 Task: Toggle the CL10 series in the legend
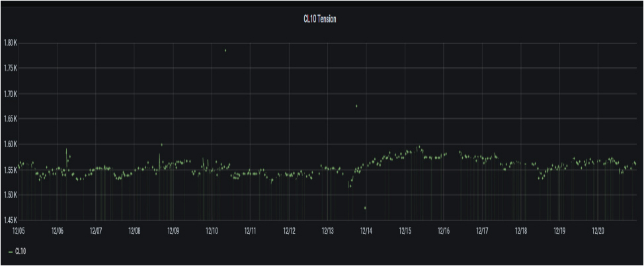click(20, 251)
